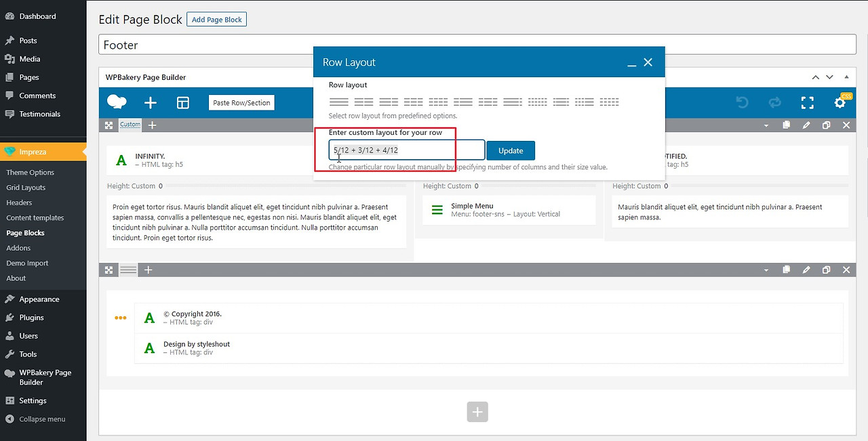Open the Custom layout link of the first row
This screenshot has height=441, width=868.
pyautogui.click(x=130, y=125)
